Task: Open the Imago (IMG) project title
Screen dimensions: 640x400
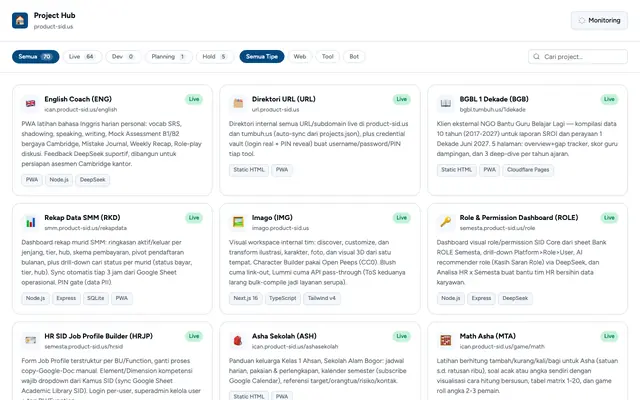Action: coord(272,218)
